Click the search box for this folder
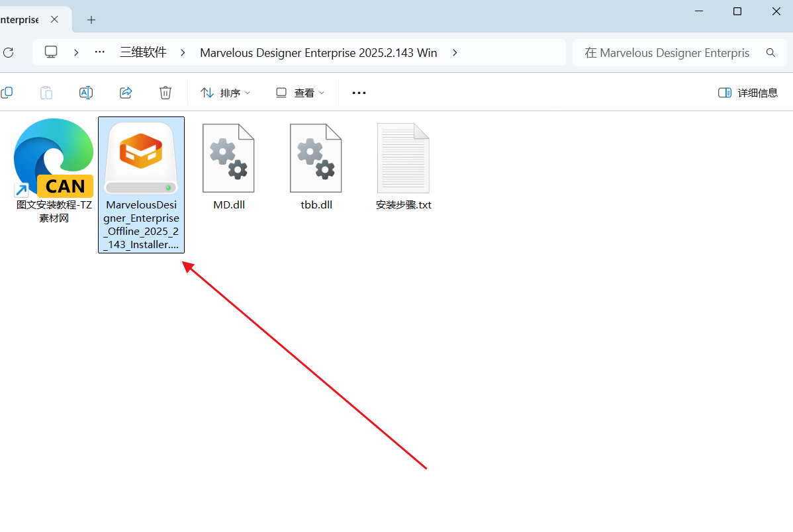The width and height of the screenshot is (793, 532). click(669, 53)
